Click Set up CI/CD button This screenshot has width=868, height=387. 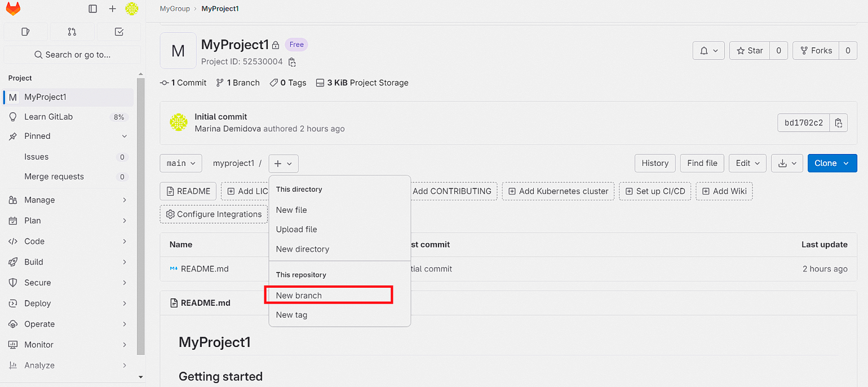click(656, 191)
